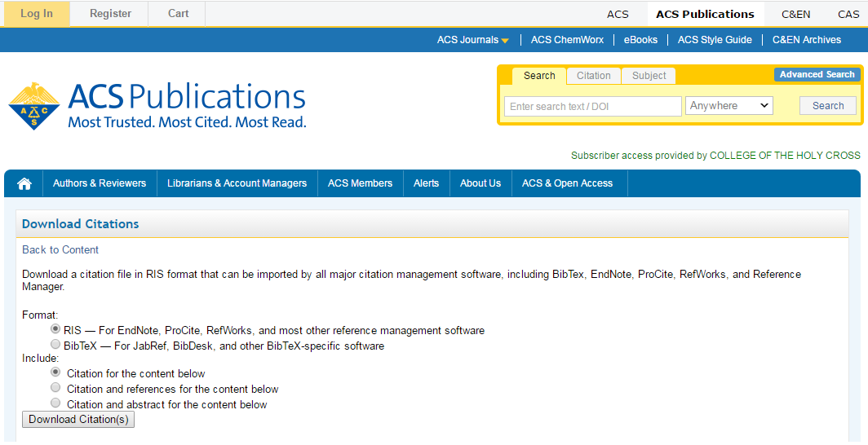This screenshot has height=445, width=868.
Task: Open ACS ChemWorx
Action: point(568,40)
